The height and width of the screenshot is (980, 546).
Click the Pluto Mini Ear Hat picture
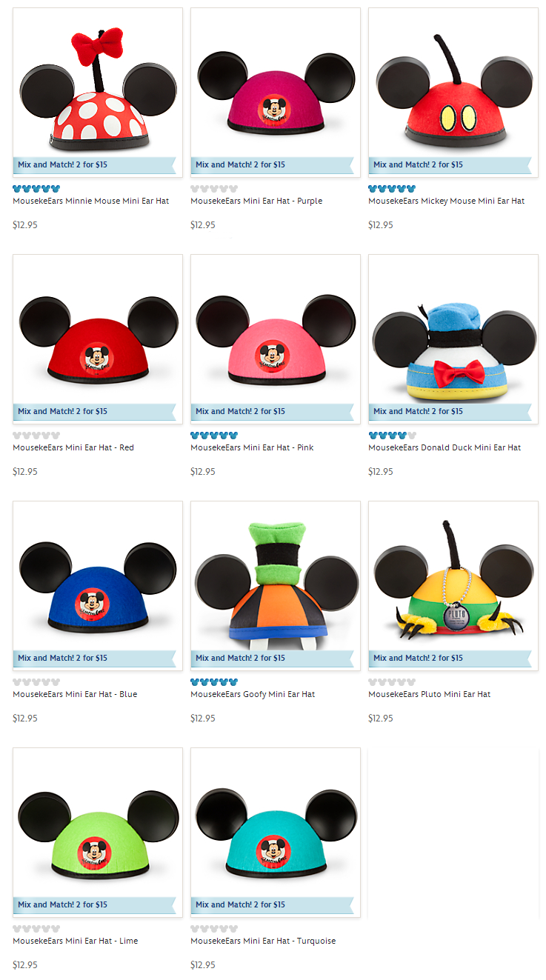pyautogui.click(x=453, y=586)
